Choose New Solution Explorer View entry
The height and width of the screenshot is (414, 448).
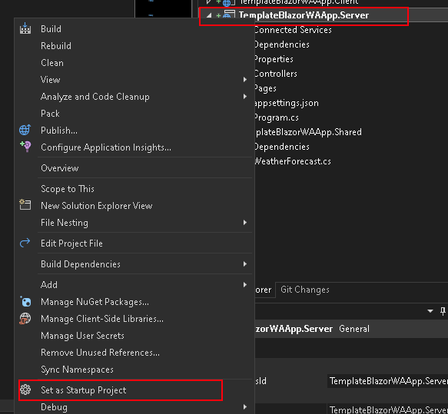97,206
